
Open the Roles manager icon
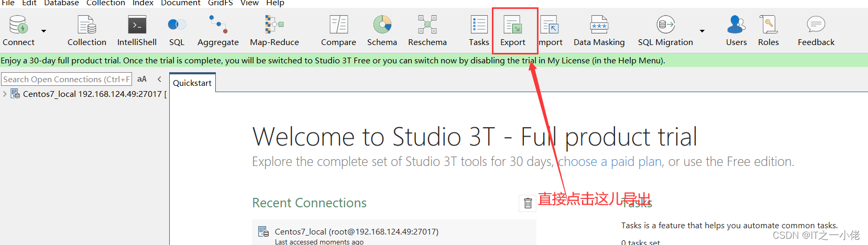coord(768,30)
